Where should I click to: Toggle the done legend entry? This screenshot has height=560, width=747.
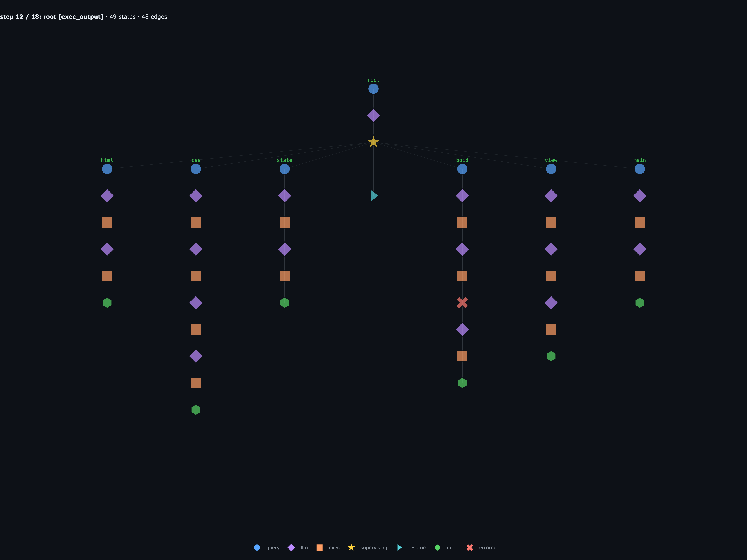[x=446, y=548]
